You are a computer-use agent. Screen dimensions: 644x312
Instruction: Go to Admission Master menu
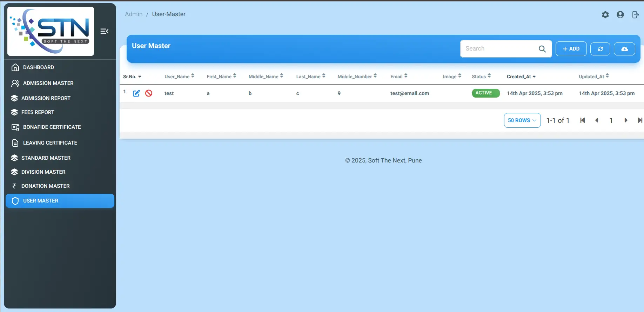point(48,83)
